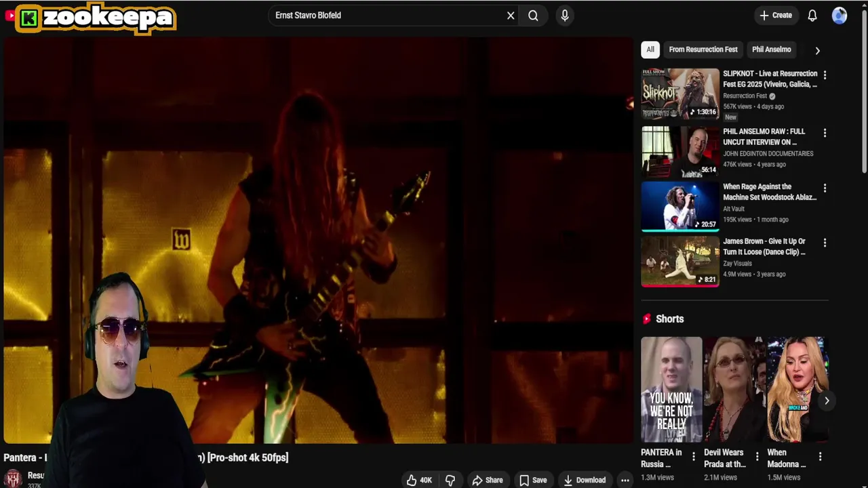Click the Pantera video player
Screen dimensions: 868x488
point(318,240)
